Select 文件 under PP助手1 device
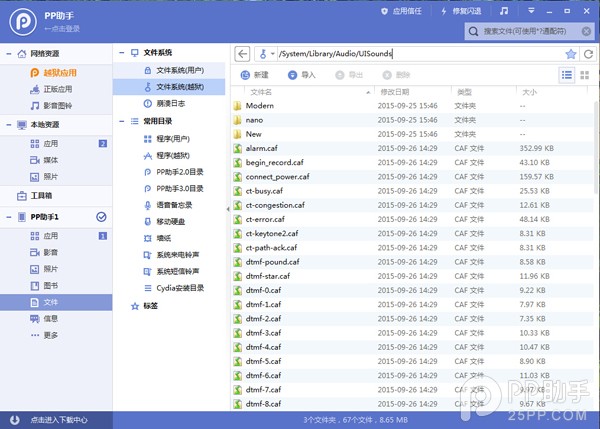Image resolution: width=600 pixels, height=429 pixels. point(56,302)
